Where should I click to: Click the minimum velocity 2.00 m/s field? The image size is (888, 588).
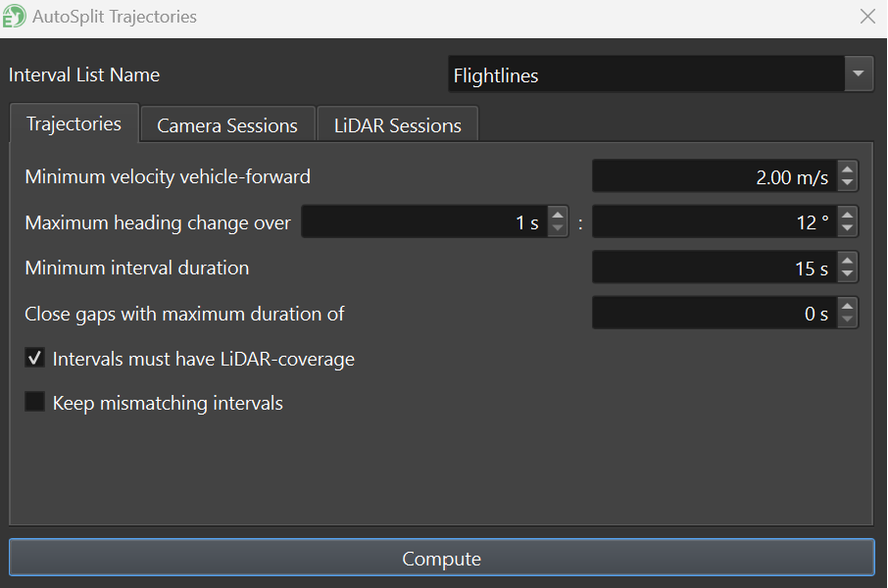(715, 177)
